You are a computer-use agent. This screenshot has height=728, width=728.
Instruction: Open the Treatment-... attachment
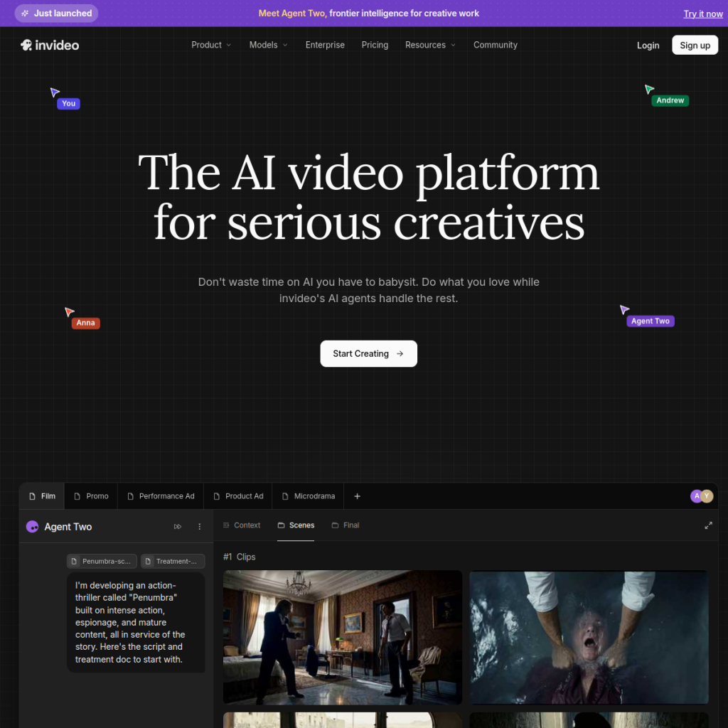click(x=173, y=561)
